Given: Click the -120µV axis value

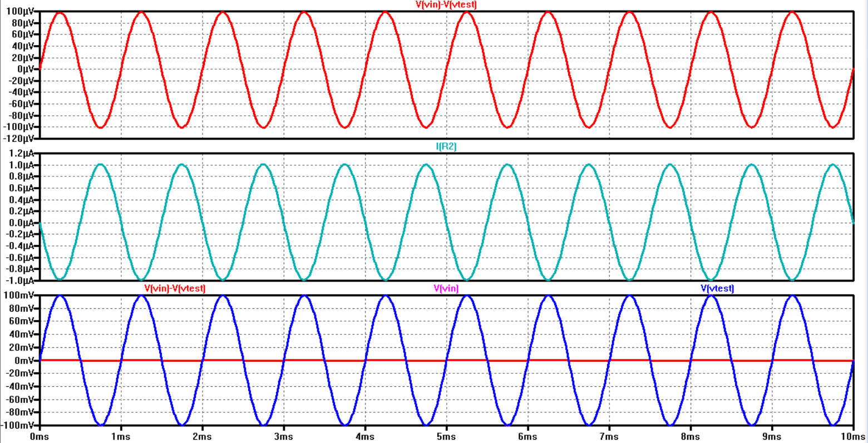Looking at the screenshot, I should click(18, 139).
